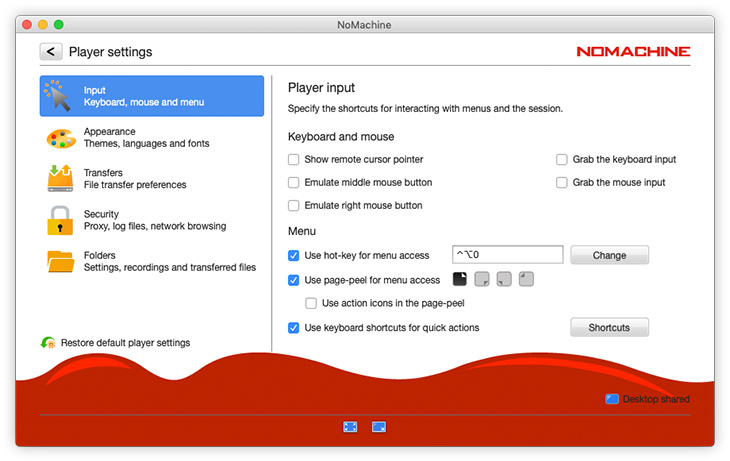
Task: Click the hot-key combination text field
Action: click(507, 255)
